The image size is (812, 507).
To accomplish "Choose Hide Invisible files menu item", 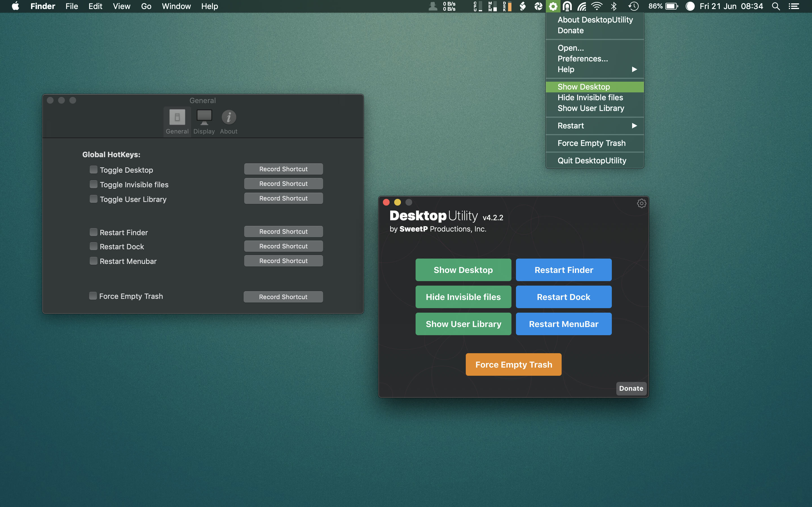I will click(x=590, y=97).
